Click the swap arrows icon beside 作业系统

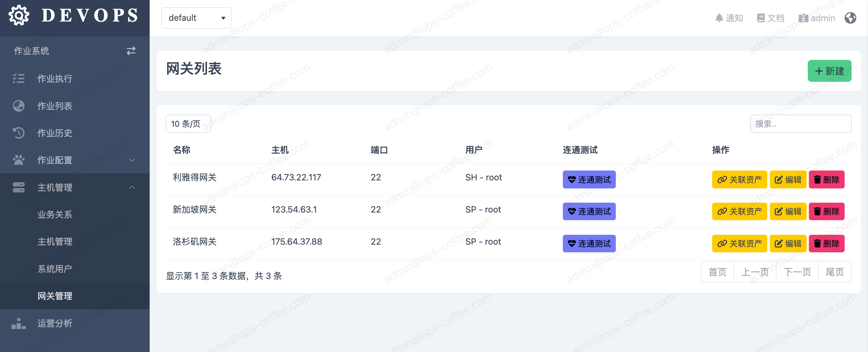point(131,51)
